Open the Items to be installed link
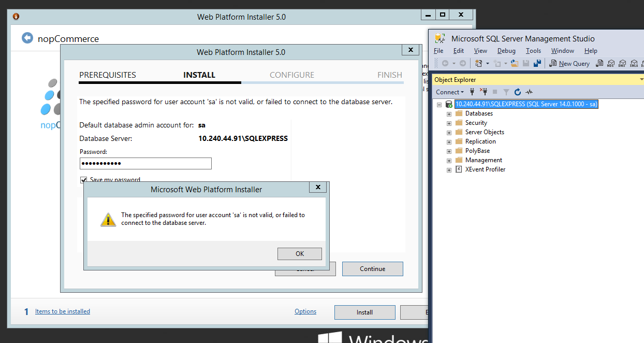The image size is (644, 343). (x=62, y=311)
